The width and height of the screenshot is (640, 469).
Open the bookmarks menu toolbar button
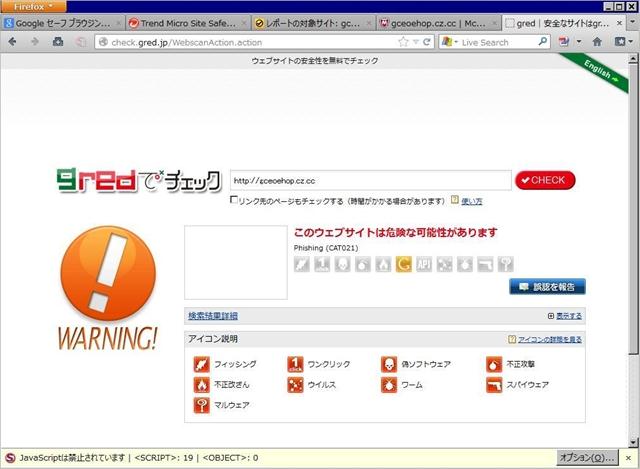point(623,42)
